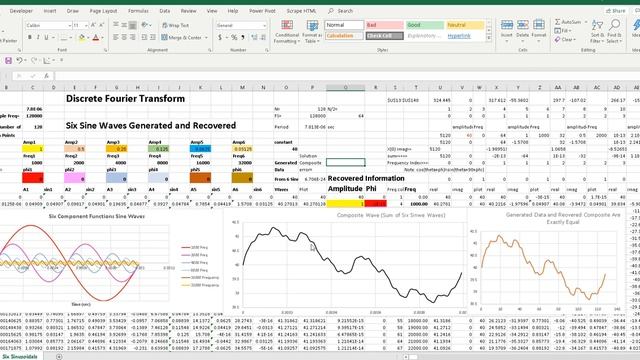The width and height of the screenshot is (640, 360).
Task: Open the Developer tab
Action: (21, 11)
